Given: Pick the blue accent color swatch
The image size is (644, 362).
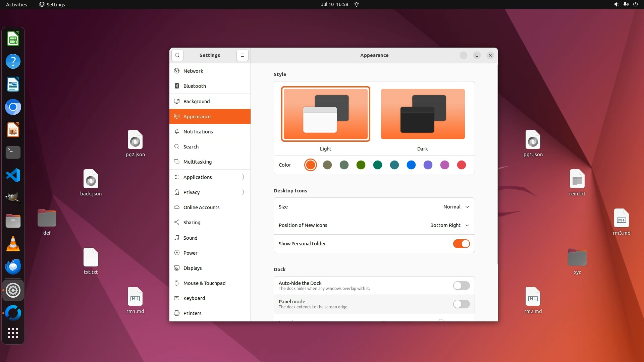Looking at the screenshot, I should pos(411,165).
